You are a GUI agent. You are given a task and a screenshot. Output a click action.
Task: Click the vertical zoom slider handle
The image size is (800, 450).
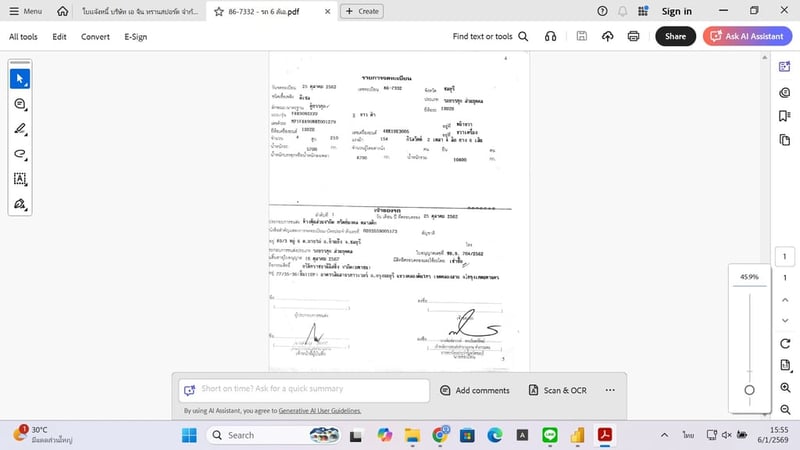[749, 390]
